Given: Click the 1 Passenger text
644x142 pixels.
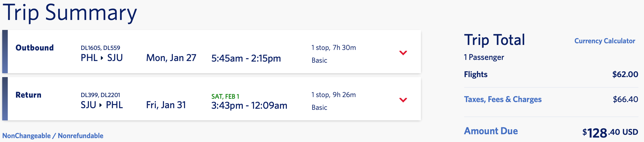Looking at the screenshot, I should point(484,57).
